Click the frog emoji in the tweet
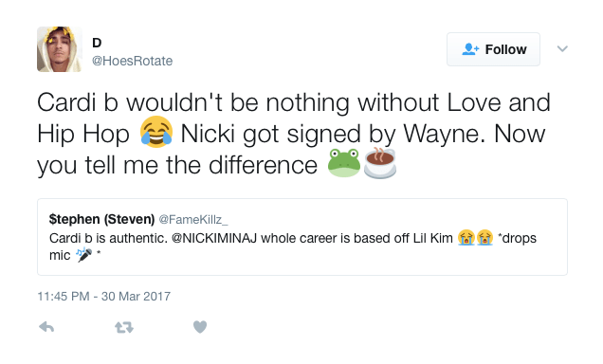603x364 pixels. tap(344, 163)
